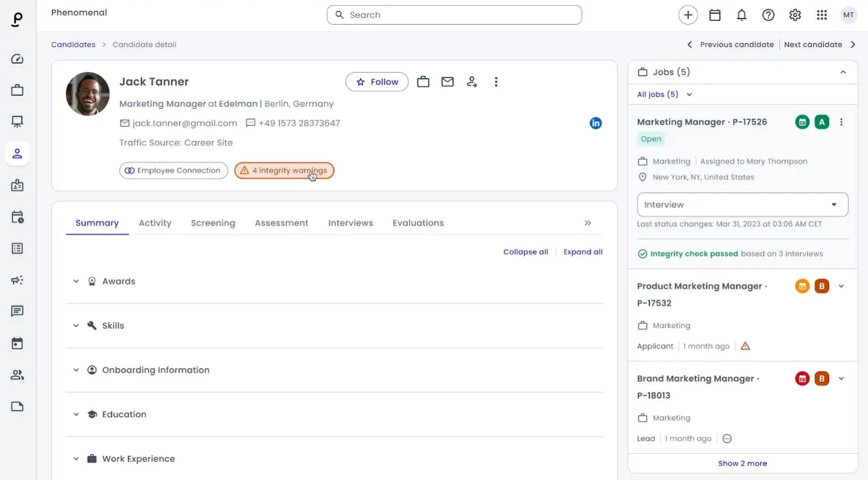868x480 pixels.
Task: Open the Interview status dropdown
Action: 742,205
